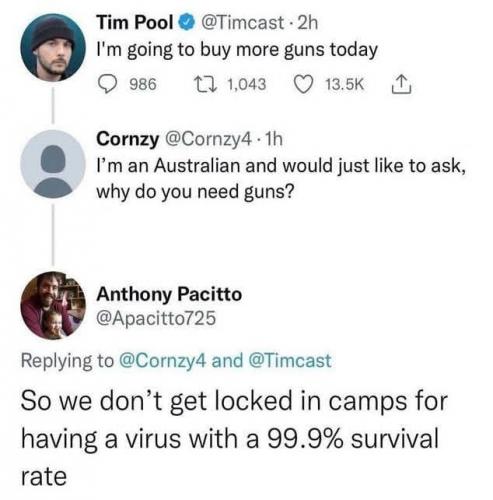The image size is (493, 500).
Task: Follow the blue @Timcast link in Replying to
Action: (290, 361)
